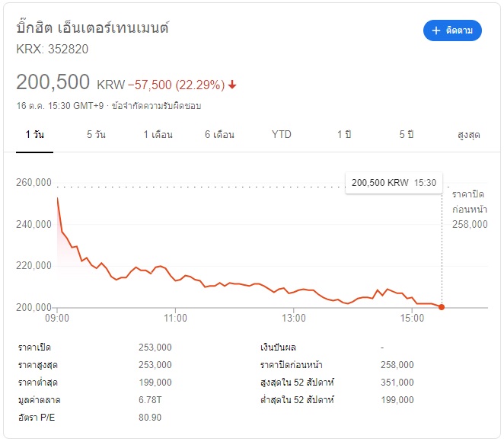Open the สูงสุด max range tab
504x442 pixels.
pyautogui.click(x=469, y=134)
